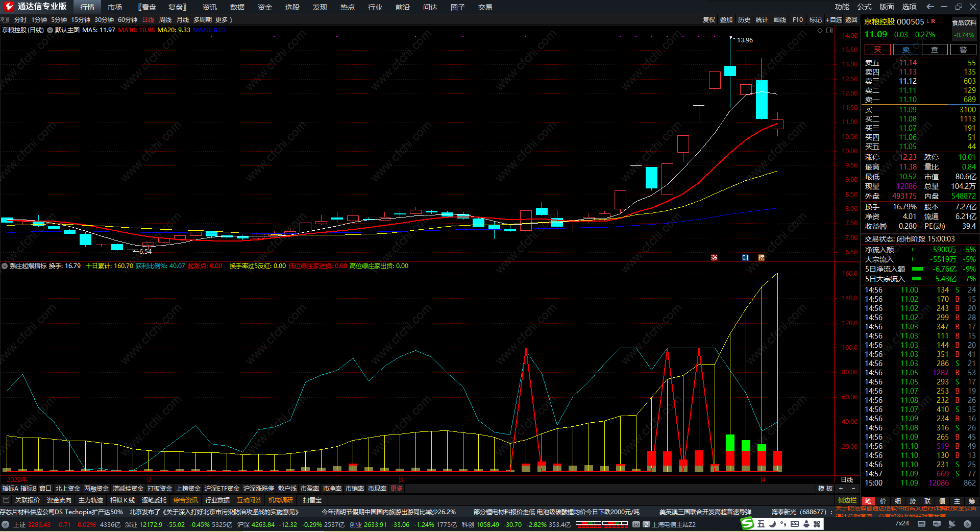The height and width of the screenshot is (532, 980).
Task: Open the 模板 template menu
Action: [x=825, y=489]
